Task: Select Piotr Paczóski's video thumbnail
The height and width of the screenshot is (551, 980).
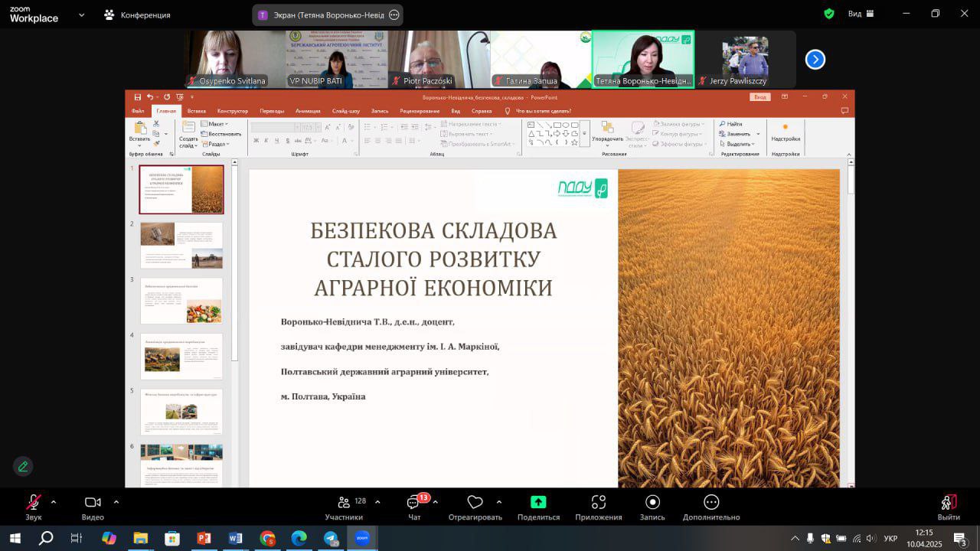Action: [x=439, y=59]
